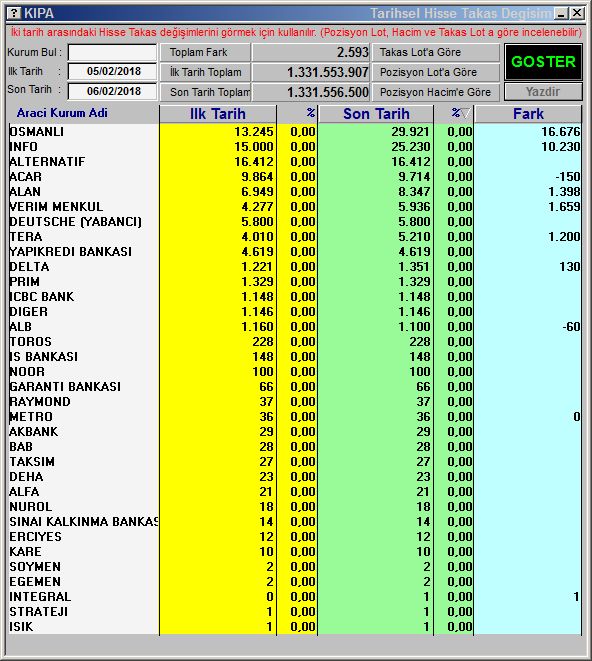This screenshot has height=661, width=592.
Task: Select the NUROL row
Action: point(295,507)
